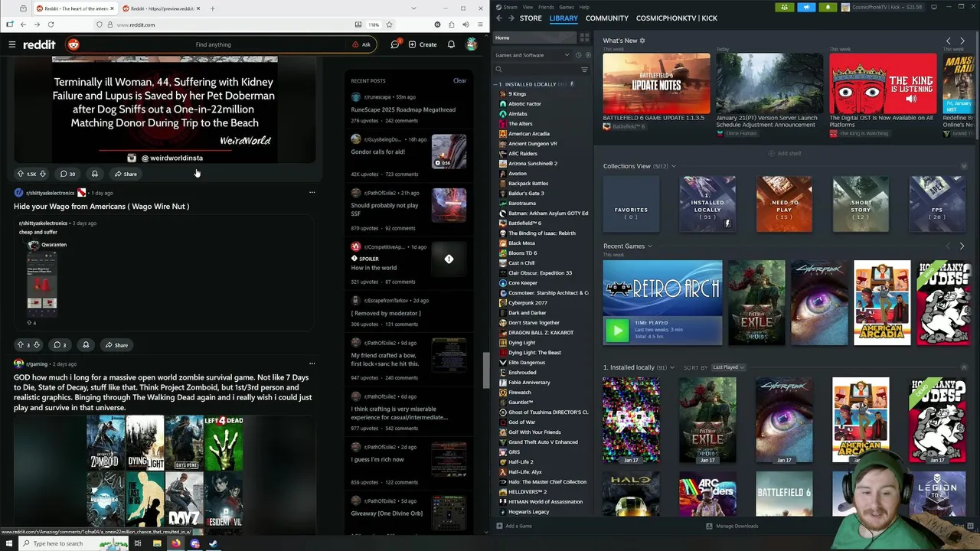Screen dimensions: 980x551
Task: Open What's New settings gear
Action: pos(642,41)
